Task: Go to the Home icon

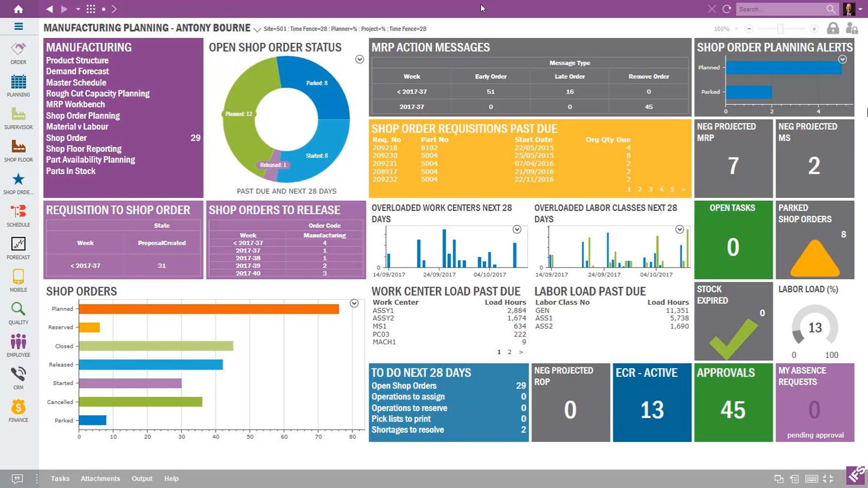Action: click(x=18, y=9)
